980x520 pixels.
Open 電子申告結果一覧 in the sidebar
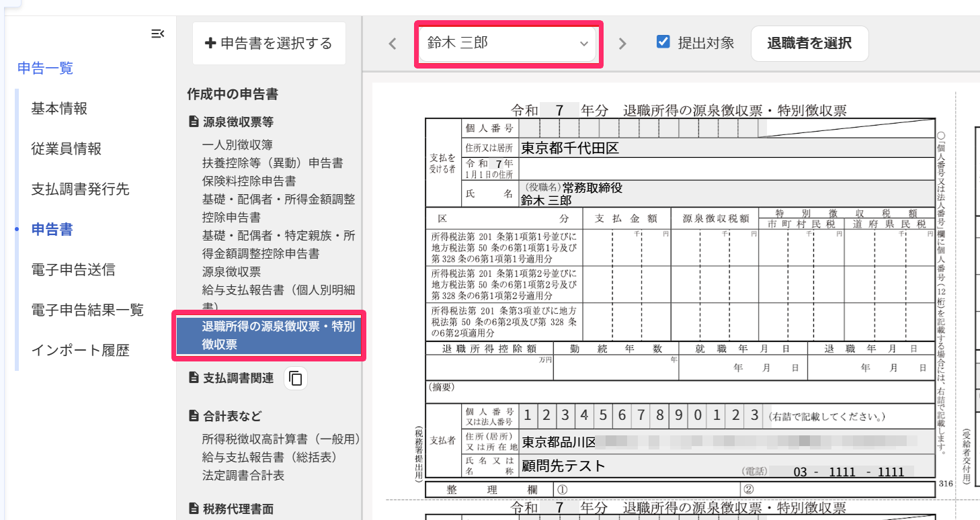pyautogui.click(x=87, y=310)
